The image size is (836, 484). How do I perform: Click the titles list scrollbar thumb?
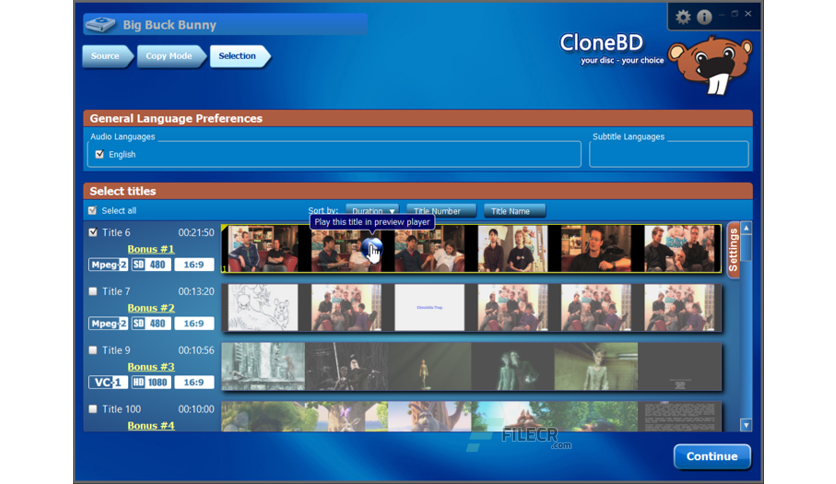pos(746,248)
